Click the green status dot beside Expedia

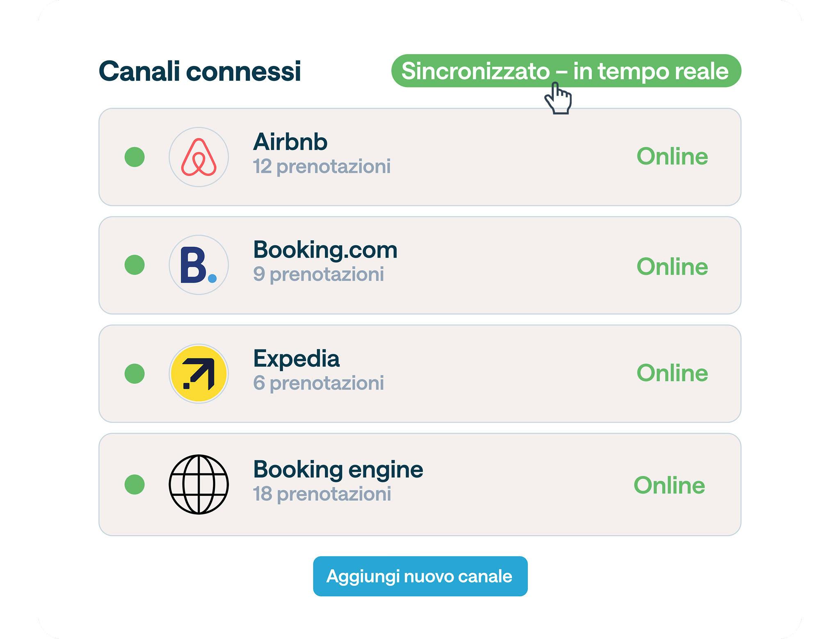pyautogui.click(x=135, y=373)
